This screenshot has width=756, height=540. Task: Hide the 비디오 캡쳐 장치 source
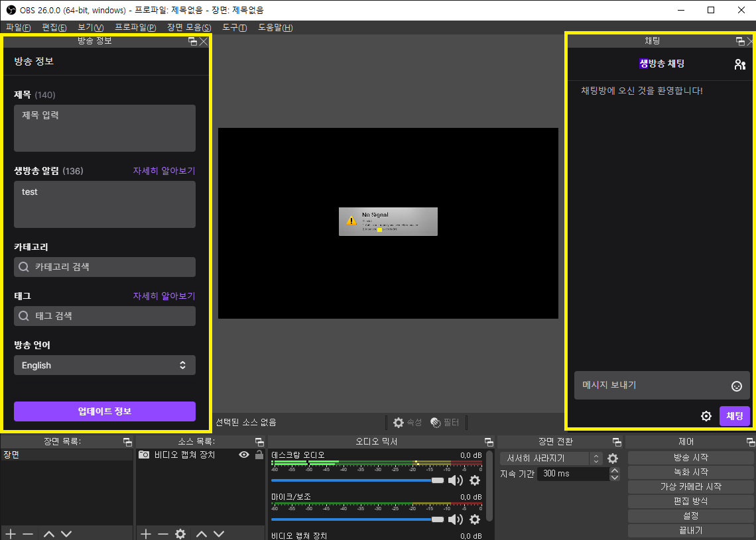click(244, 455)
